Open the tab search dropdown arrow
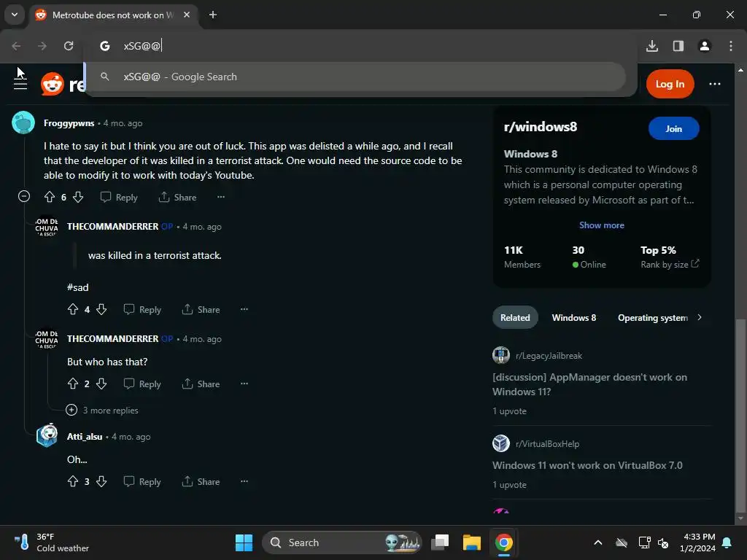The image size is (747, 560). [15, 15]
